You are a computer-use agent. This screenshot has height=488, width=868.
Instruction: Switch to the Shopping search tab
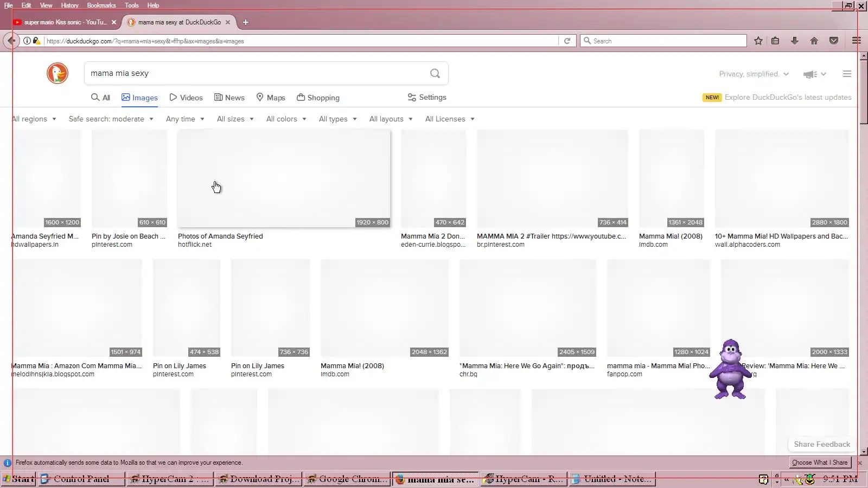click(318, 98)
